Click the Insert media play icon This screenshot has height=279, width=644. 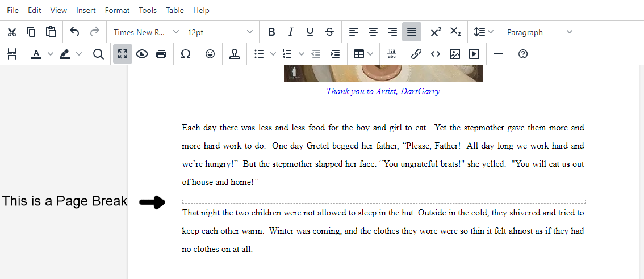474,54
